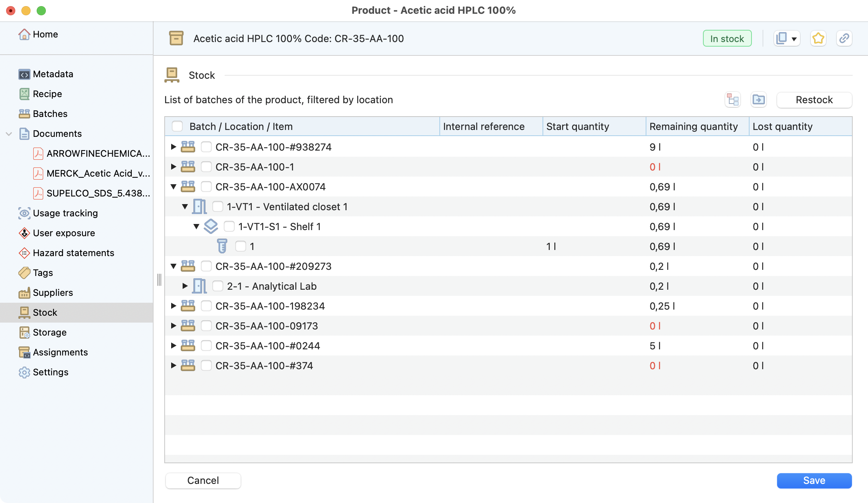Go to Hazard statements section

pos(73,253)
